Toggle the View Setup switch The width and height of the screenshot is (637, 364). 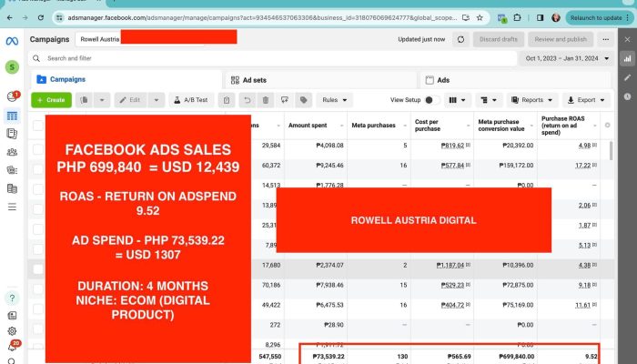431,100
